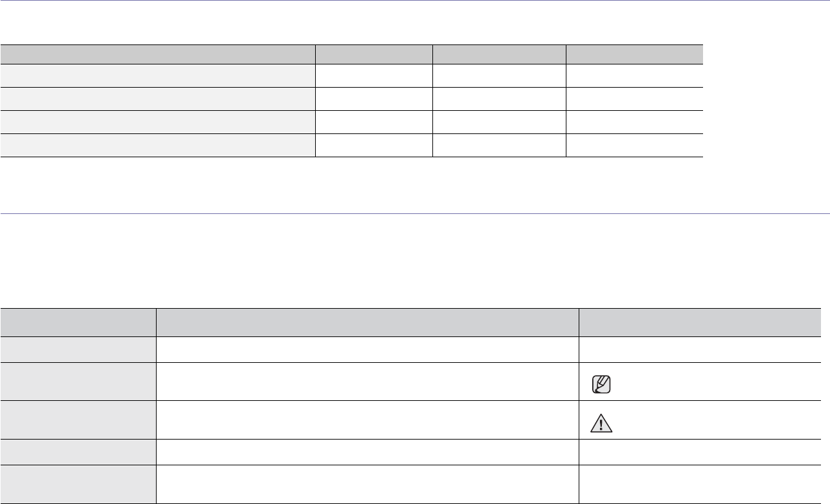Select first light gray row cell under upper header

(157, 75)
